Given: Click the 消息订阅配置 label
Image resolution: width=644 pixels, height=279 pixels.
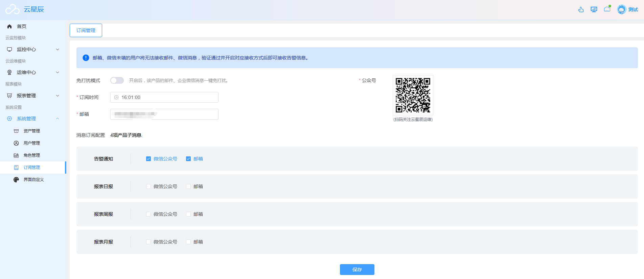Looking at the screenshot, I should click(91, 135).
